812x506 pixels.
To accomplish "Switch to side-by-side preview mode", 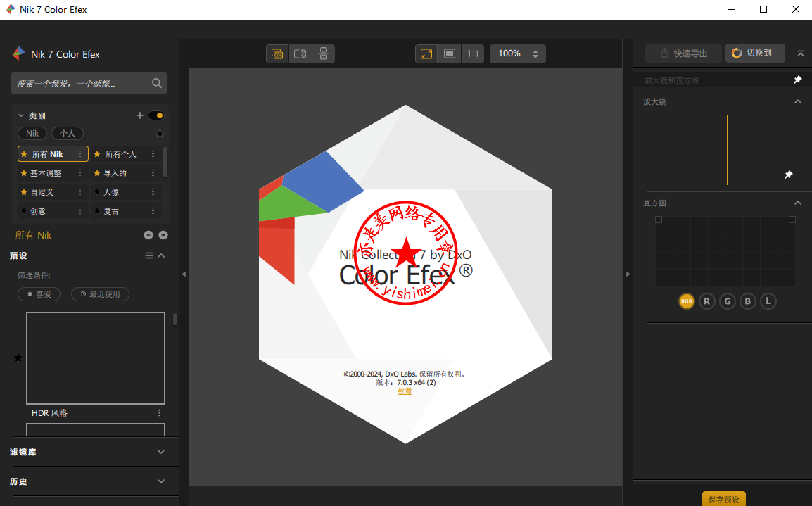I will [324, 54].
